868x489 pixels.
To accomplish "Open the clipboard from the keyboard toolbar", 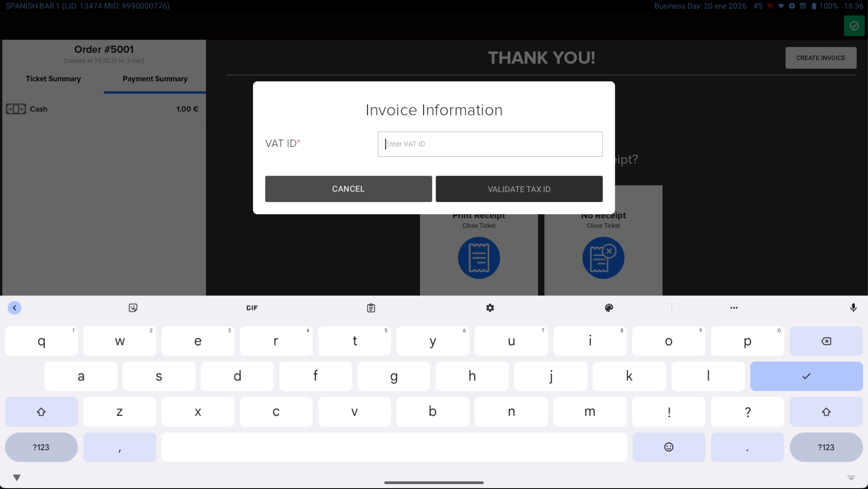I will click(x=370, y=307).
